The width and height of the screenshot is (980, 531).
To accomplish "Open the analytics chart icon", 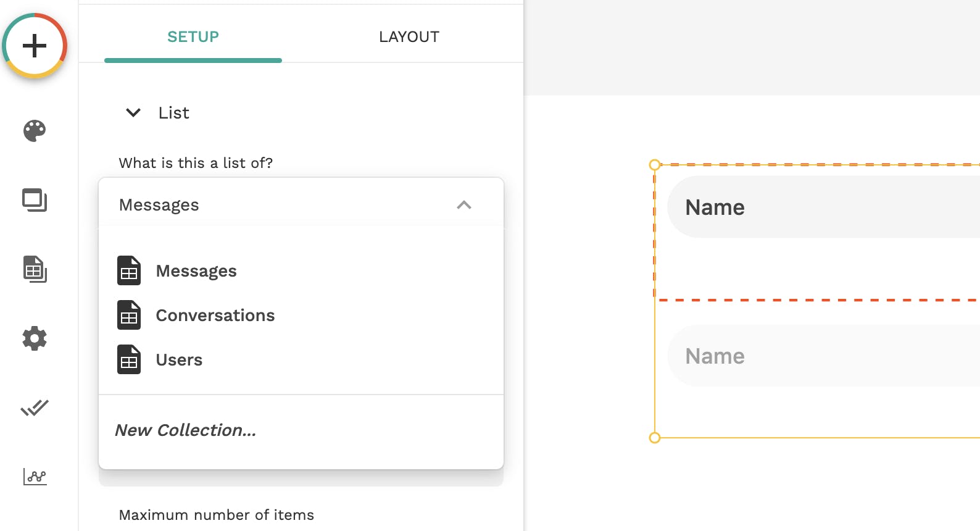I will tap(35, 476).
